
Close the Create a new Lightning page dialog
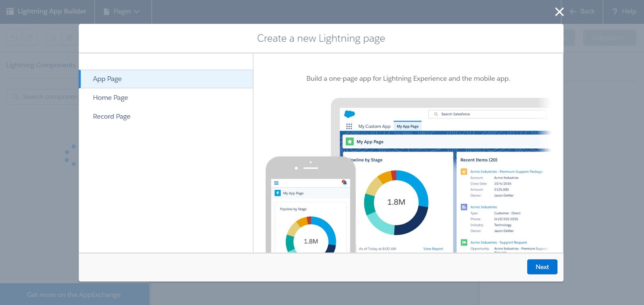(x=559, y=12)
